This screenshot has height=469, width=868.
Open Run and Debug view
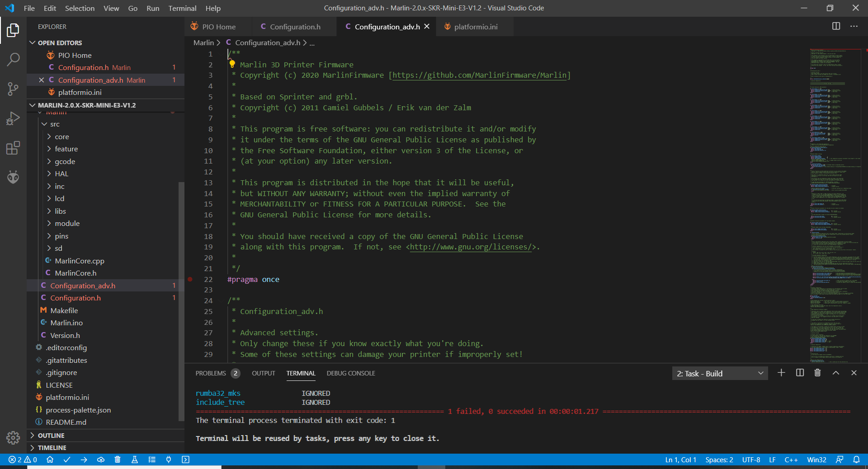click(x=13, y=118)
